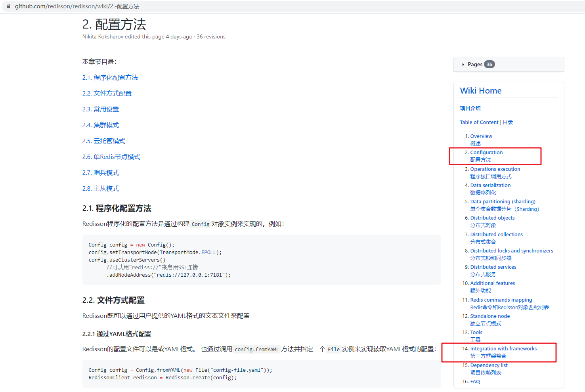
Task: Open the Distributed objects page
Action: (493, 218)
